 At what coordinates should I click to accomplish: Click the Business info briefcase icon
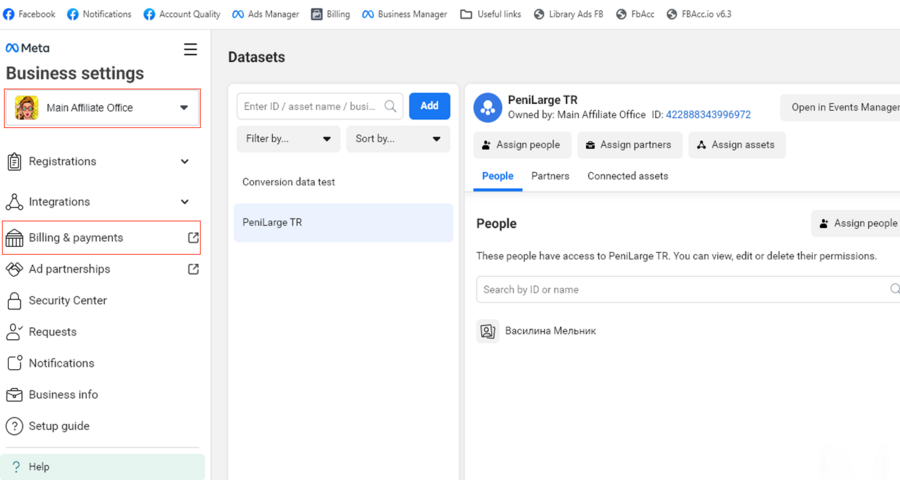[x=14, y=395]
